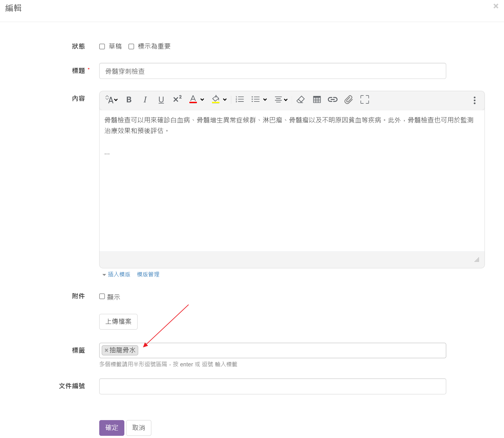This screenshot has width=504, height=438.
Task: Click the 文件編號 input field
Action: 272,386
